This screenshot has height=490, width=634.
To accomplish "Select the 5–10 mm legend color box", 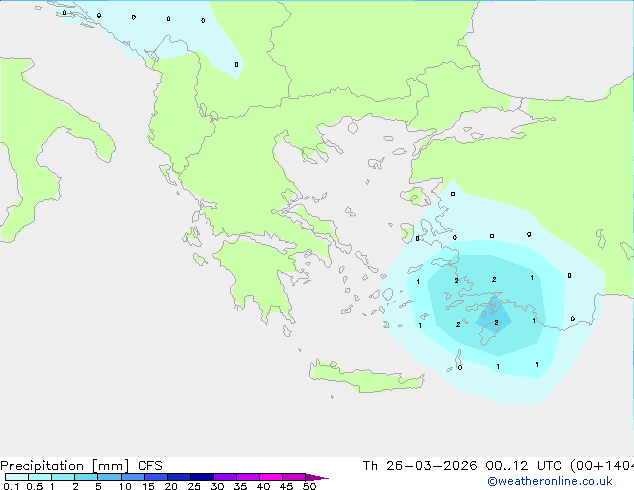I will click(x=109, y=477).
